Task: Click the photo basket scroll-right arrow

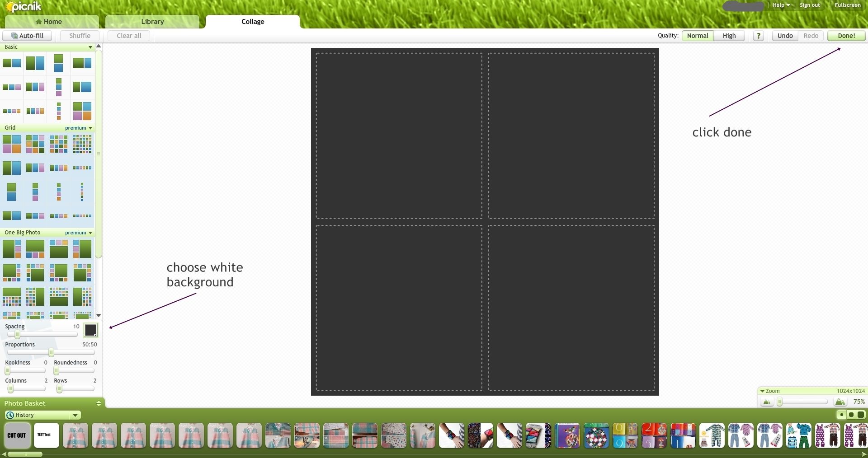Action: coord(864,454)
